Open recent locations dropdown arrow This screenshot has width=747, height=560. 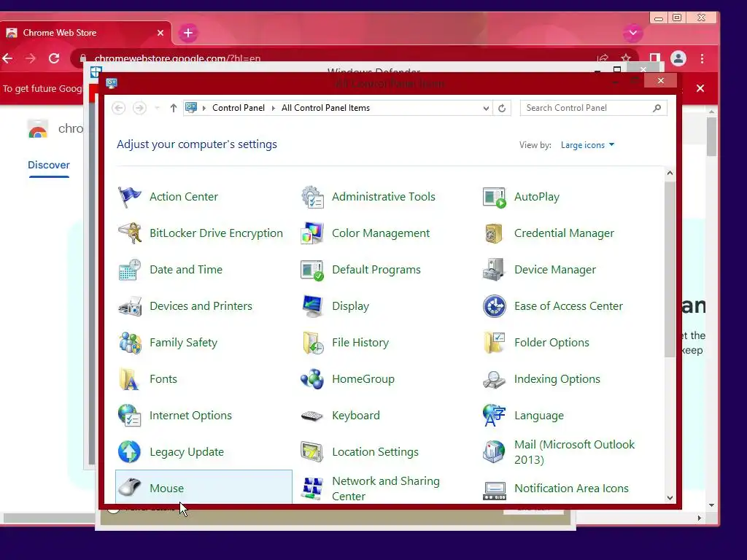157,108
